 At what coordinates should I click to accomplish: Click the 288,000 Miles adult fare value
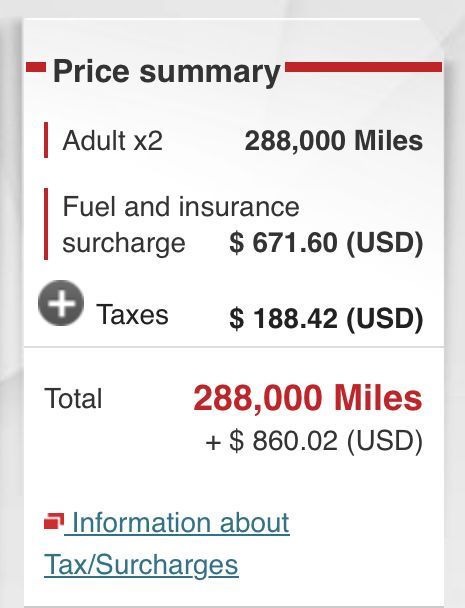pyautogui.click(x=334, y=140)
